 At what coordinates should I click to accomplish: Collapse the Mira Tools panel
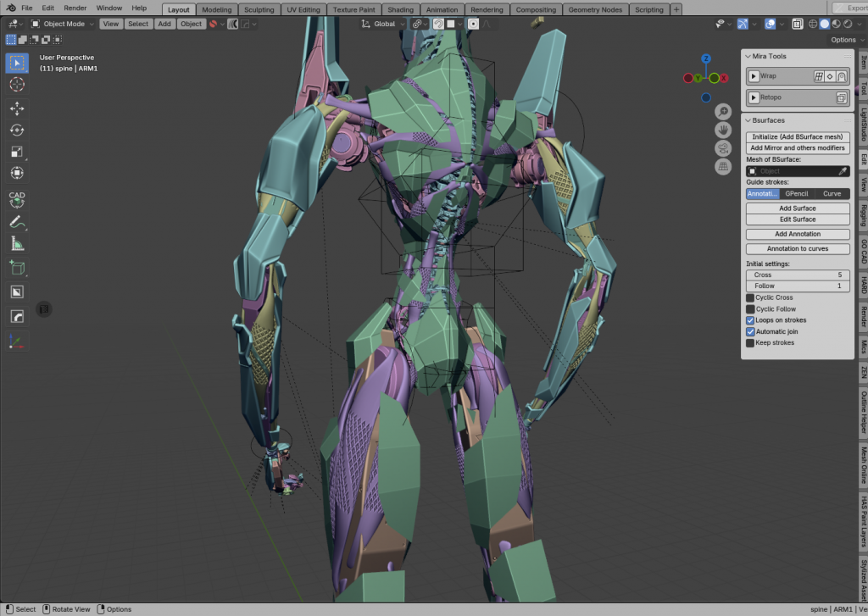coord(748,57)
